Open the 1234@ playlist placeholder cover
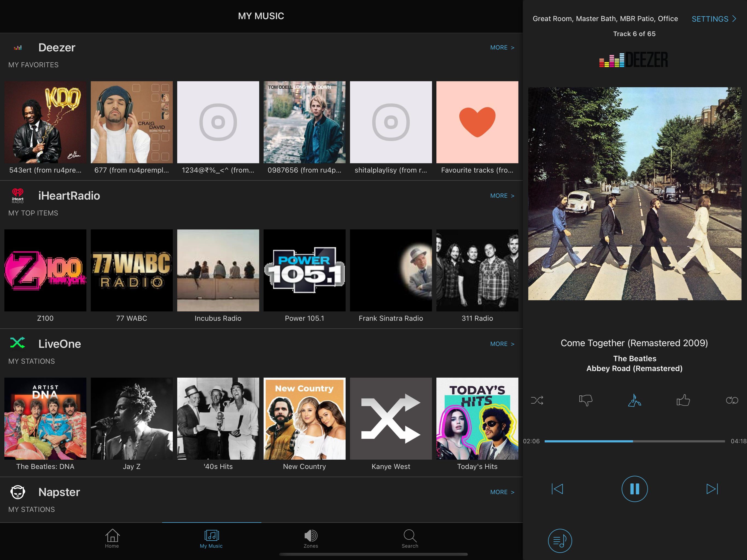This screenshot has height=560, width=747. [x=218, y=122]
